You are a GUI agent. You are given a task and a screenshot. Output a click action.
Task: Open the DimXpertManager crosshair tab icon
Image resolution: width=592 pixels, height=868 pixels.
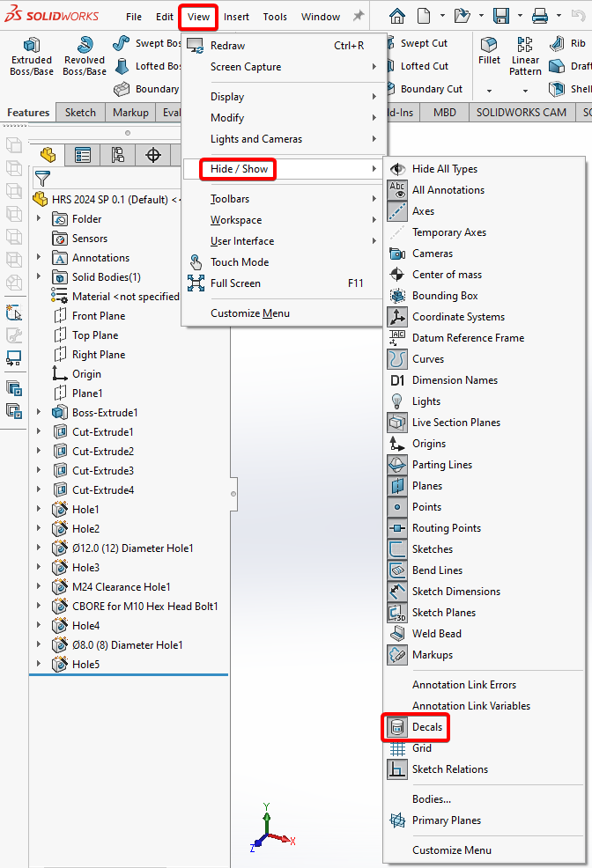(153, 155)
